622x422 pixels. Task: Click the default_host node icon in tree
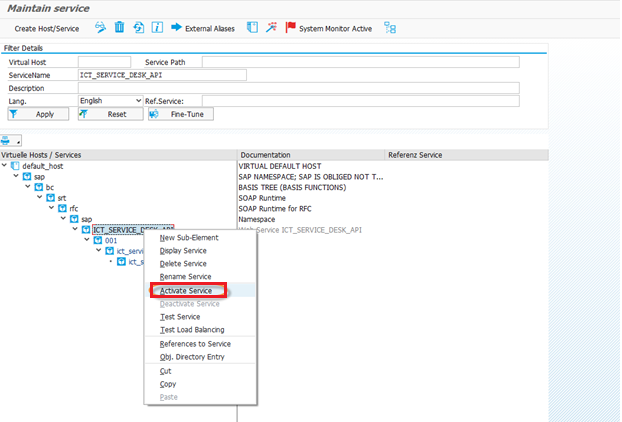tap(16, 166)
